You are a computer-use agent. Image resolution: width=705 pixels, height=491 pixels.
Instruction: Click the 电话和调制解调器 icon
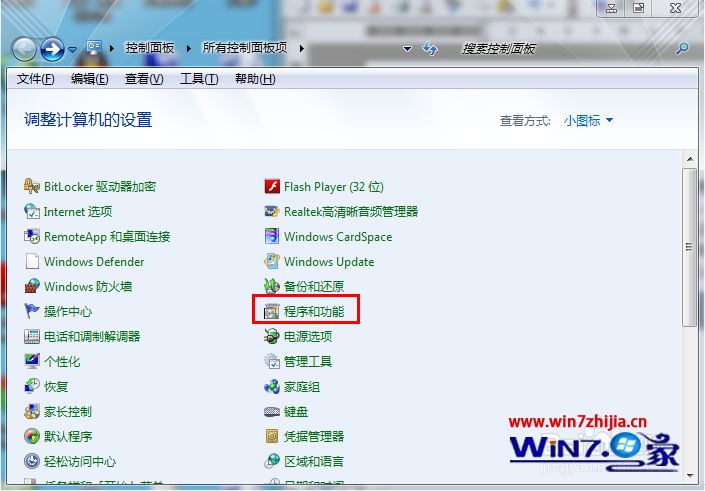tap(32, 336)
